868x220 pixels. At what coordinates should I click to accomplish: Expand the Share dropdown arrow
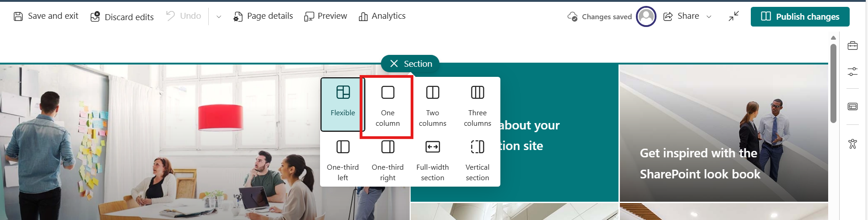coord(709,17)
